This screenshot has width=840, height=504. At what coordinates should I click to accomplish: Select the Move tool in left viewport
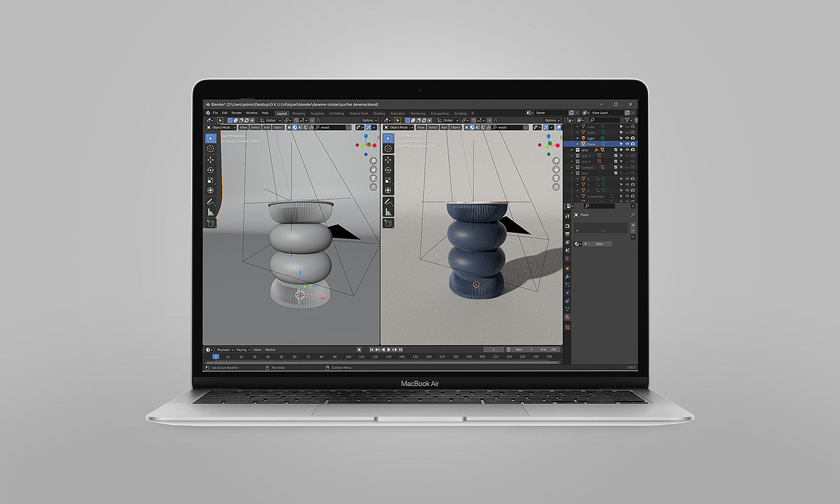tap(211, 160)
